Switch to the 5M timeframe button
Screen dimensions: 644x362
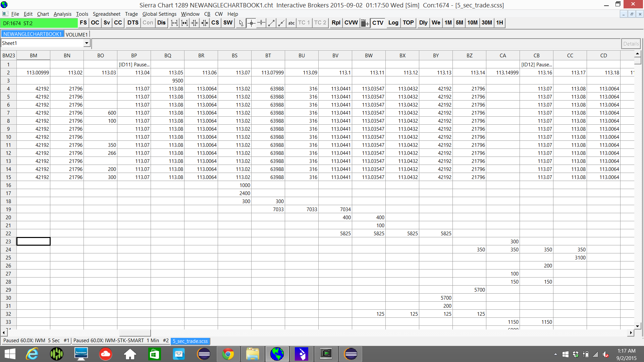tap(459, 23)
